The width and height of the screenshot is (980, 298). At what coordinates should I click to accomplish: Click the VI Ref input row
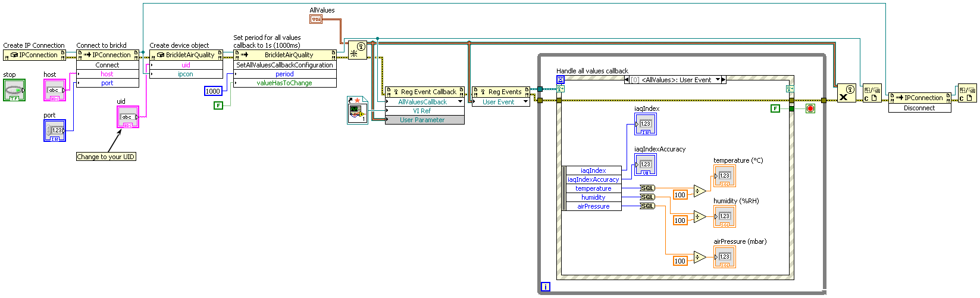pyautogui.click(x=425, y=111)
